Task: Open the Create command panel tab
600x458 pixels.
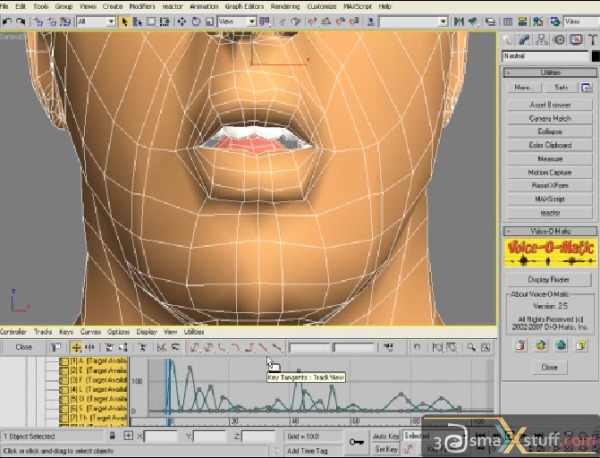Action: [508, 40]
